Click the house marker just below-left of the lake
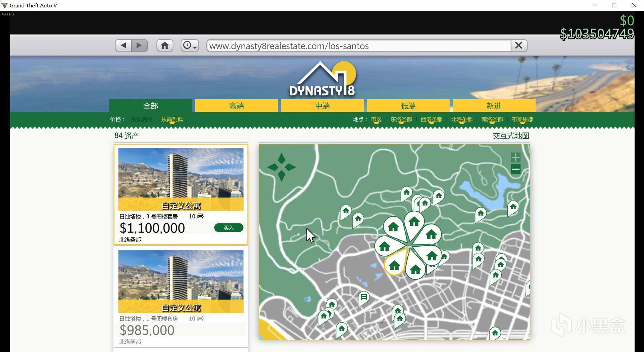 480,214
